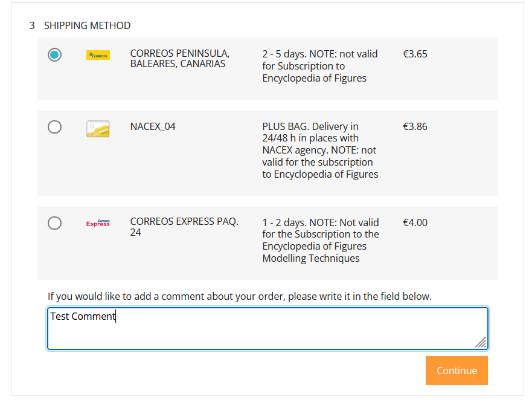Click the PLUS BAG delivery description text

[x=320, y=150]
